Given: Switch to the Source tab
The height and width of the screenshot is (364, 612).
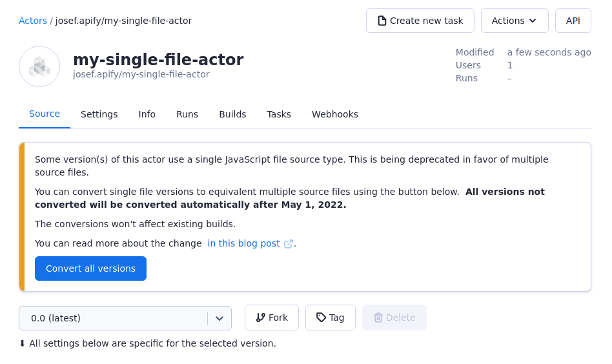Looking at the screenshot, I should 45,114.
